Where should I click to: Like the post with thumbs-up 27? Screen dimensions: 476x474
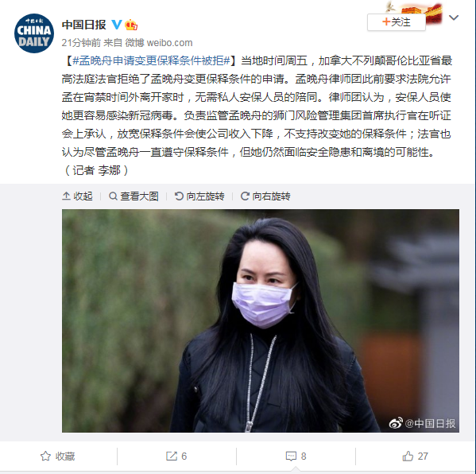(x=415, y=456)
